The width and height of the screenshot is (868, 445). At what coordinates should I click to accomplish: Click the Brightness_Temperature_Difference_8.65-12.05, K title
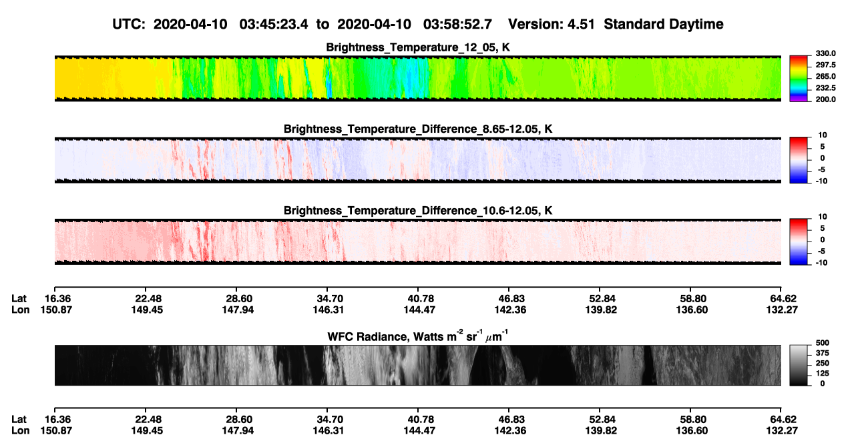pos(418,129)
